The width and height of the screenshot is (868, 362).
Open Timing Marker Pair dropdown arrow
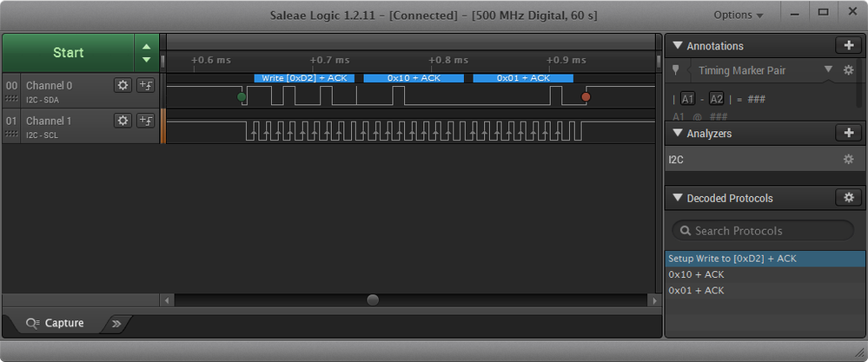828,69
